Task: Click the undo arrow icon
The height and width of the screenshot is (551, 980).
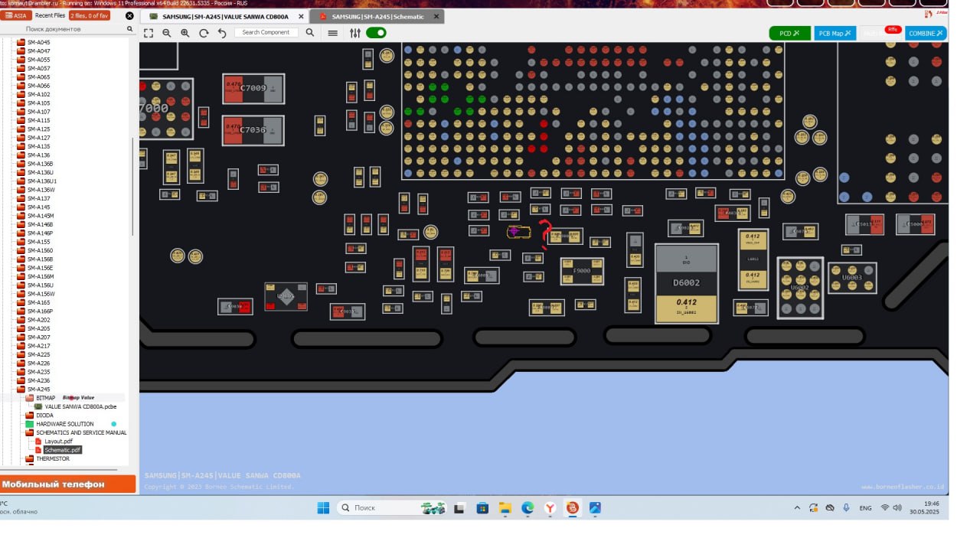Action: pyautogui.click(x=222, y=33)
